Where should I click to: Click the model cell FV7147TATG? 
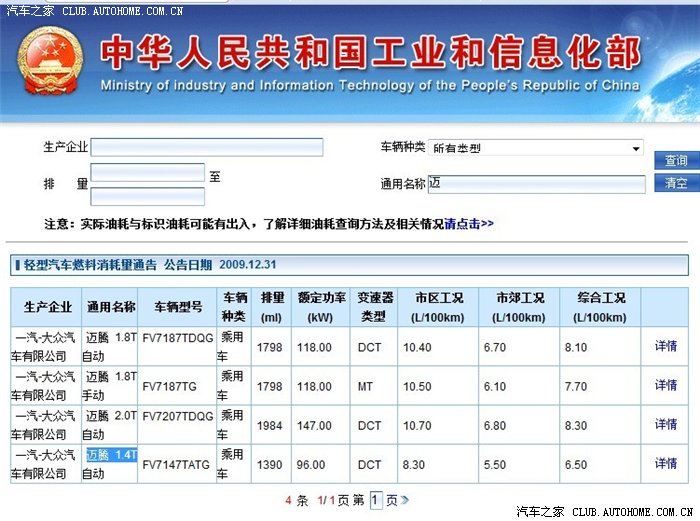pyautogui.click(x=176, y=465)
